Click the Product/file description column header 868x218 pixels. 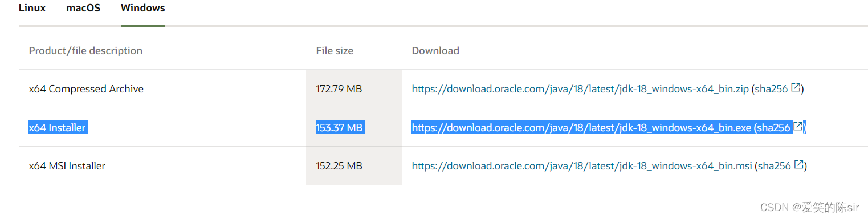click(x=85, y=51)
